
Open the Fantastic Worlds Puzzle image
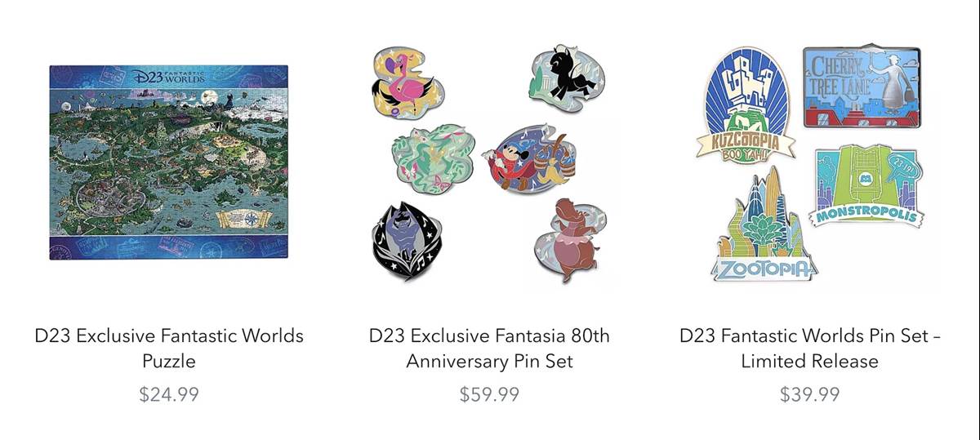click(169, 162)
